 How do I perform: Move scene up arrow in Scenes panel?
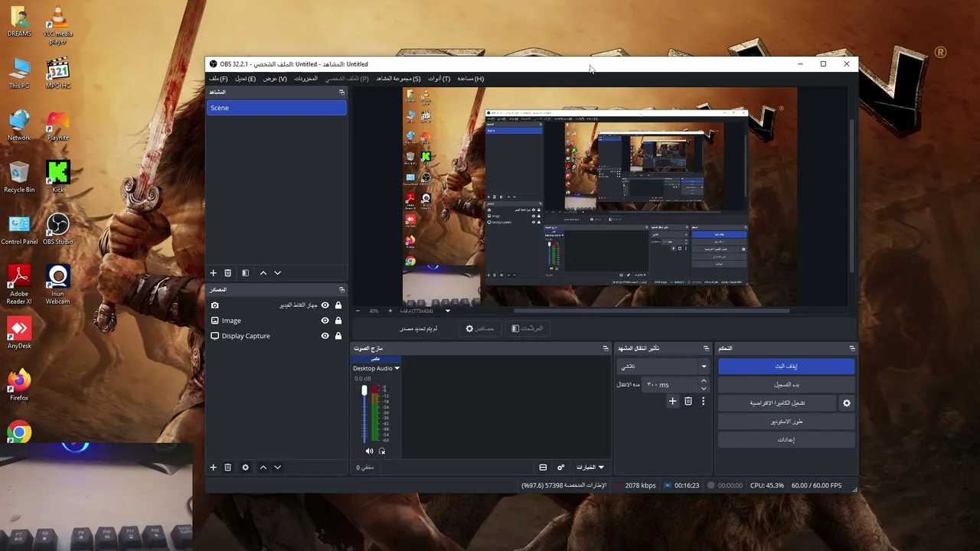[263, 272]
